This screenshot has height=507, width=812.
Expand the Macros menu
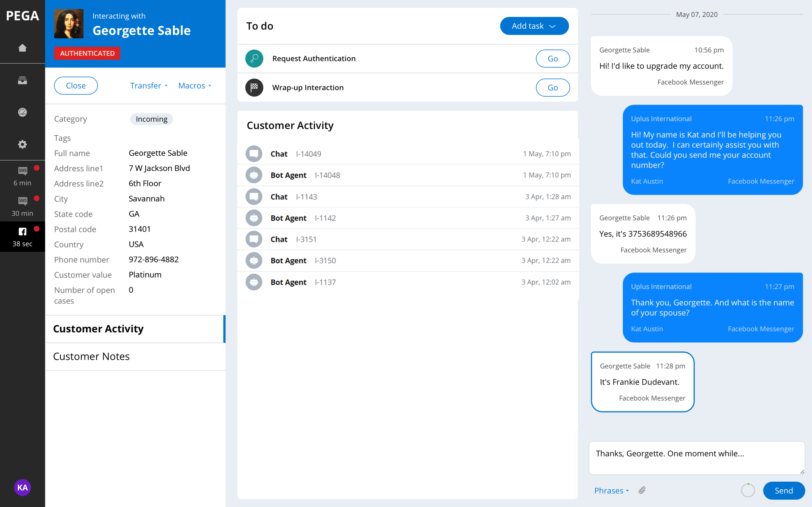(194, 86)
